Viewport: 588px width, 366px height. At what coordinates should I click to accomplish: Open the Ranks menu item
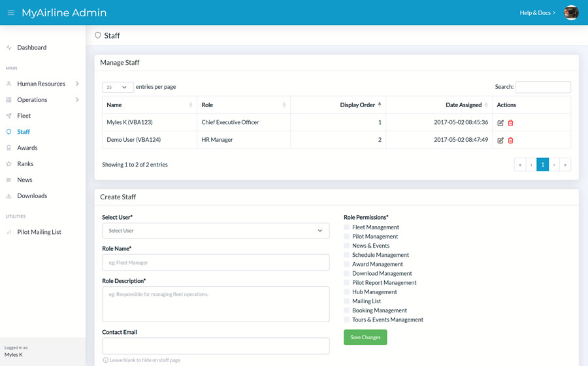point(25,164)
